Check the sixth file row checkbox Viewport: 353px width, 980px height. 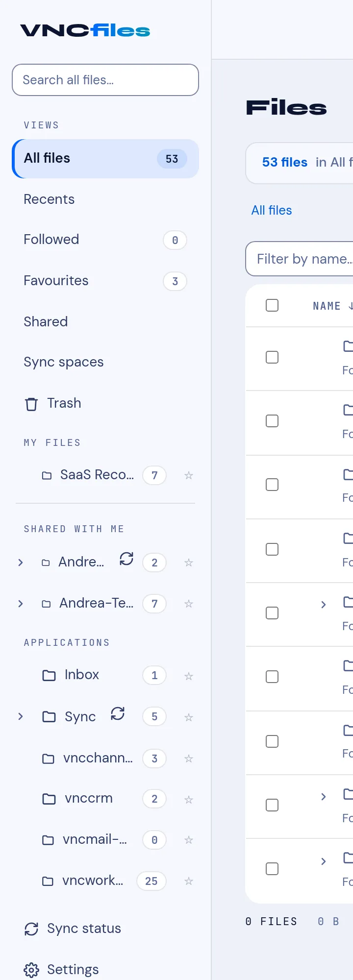point(272,677)
